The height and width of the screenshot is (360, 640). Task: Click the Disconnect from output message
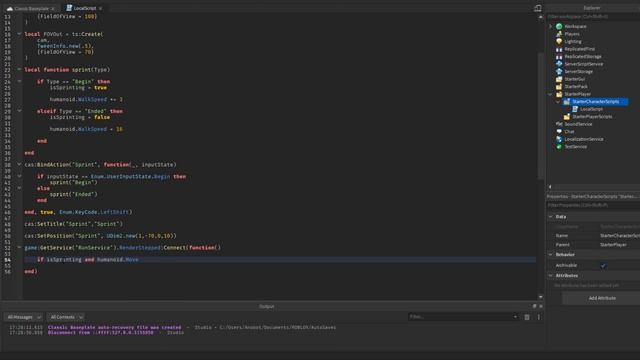tap(101, 333)
